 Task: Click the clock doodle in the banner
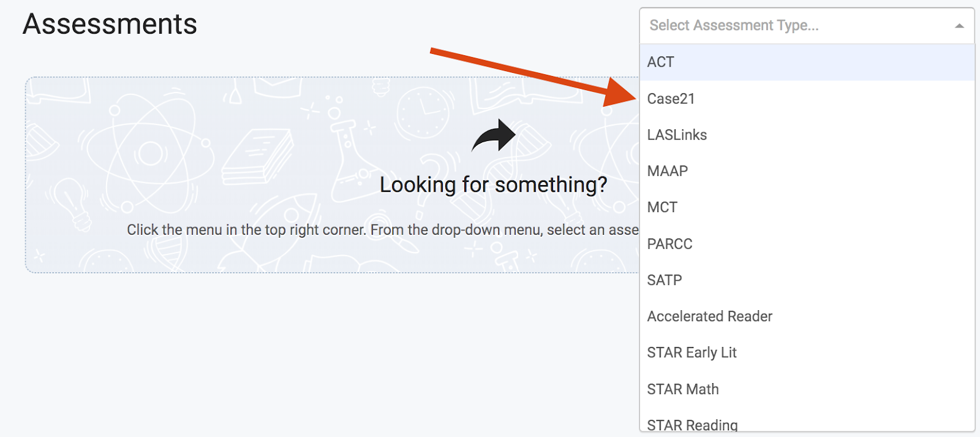[423, 113]
